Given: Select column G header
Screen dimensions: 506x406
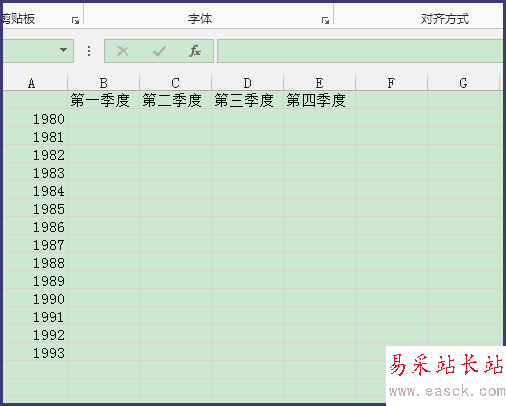Looking at the screenshot, I should 463,82.
